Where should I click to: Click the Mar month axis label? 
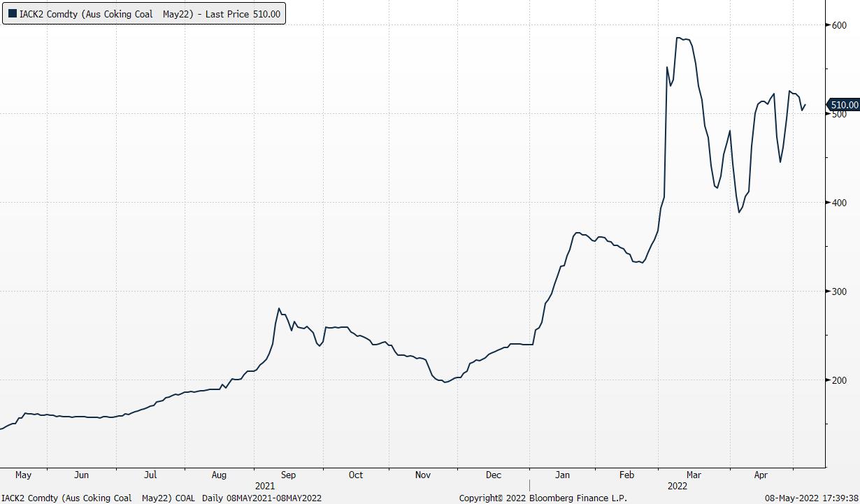(x=694, y=475)
